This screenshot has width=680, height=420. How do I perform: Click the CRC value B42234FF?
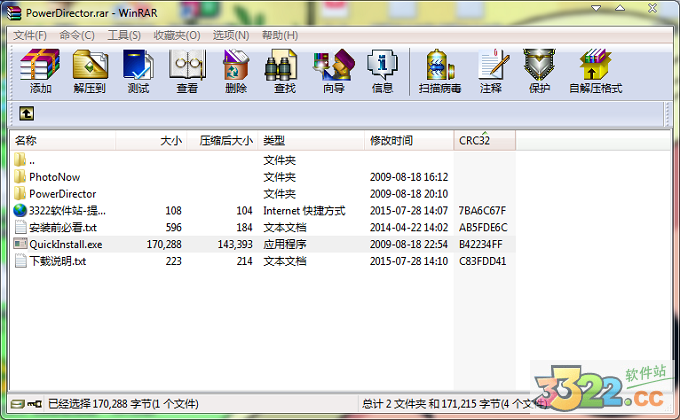click(481, 244)
